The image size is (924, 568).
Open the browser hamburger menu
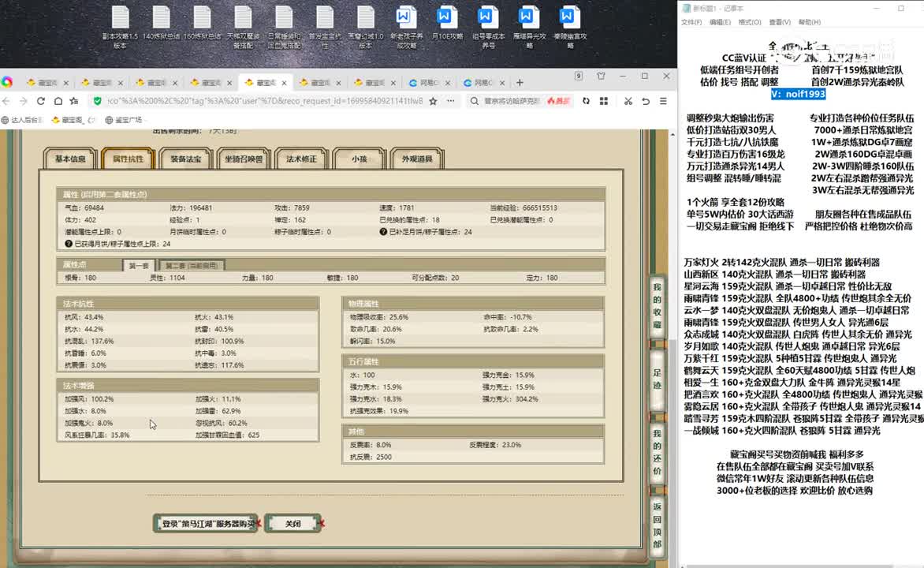pyautogui.click(x=663, y=101)
